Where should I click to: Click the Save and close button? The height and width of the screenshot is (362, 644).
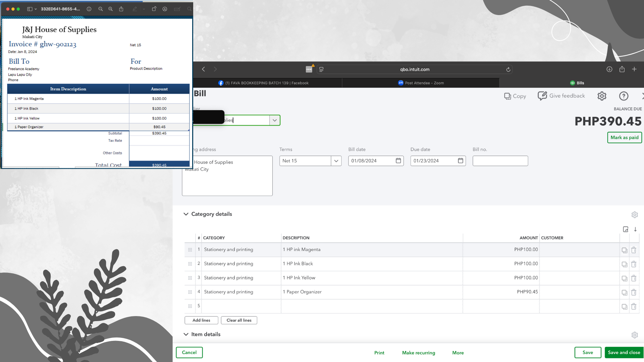(x=624, y=352)
